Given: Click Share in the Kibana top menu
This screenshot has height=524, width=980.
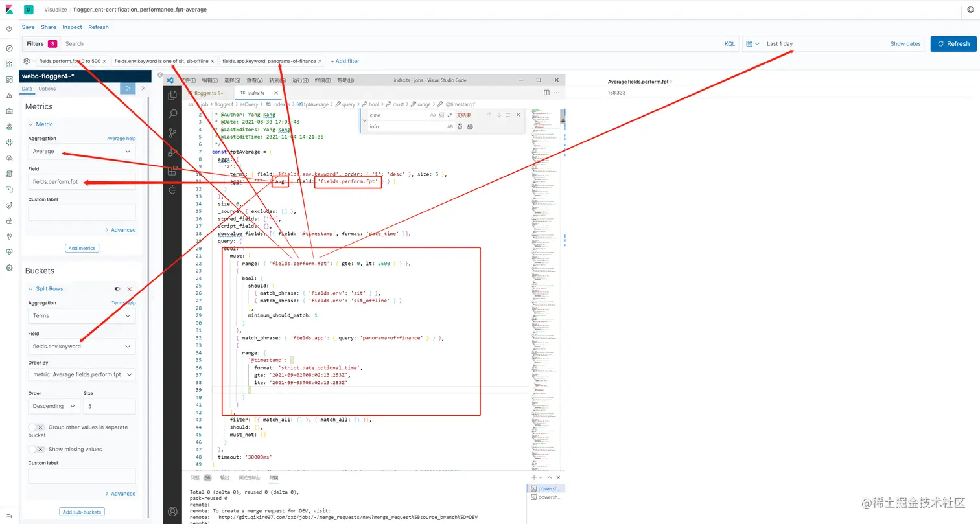Looking at the screenshot, I should pos(49,27).
